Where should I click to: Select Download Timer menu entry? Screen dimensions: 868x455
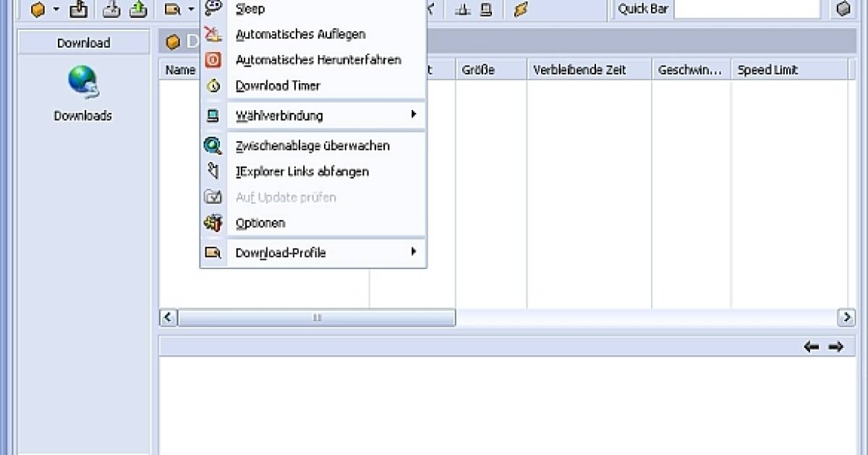pos(278,85)
